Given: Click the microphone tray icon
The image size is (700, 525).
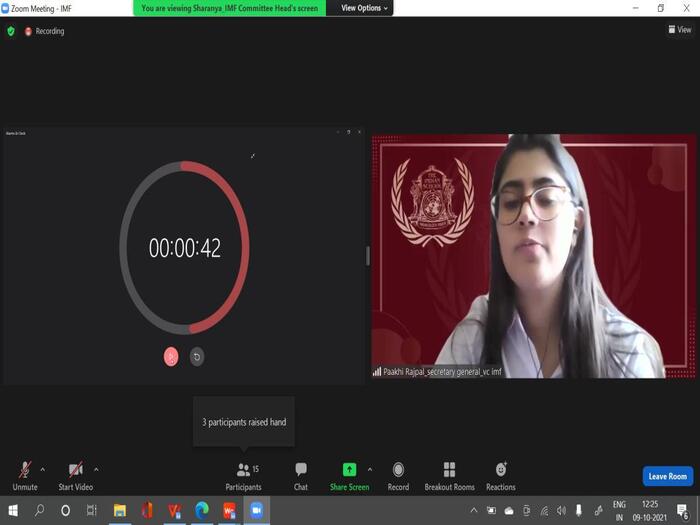Looking at the screenshot, I should pyautogui.click(x=579, y=510).
